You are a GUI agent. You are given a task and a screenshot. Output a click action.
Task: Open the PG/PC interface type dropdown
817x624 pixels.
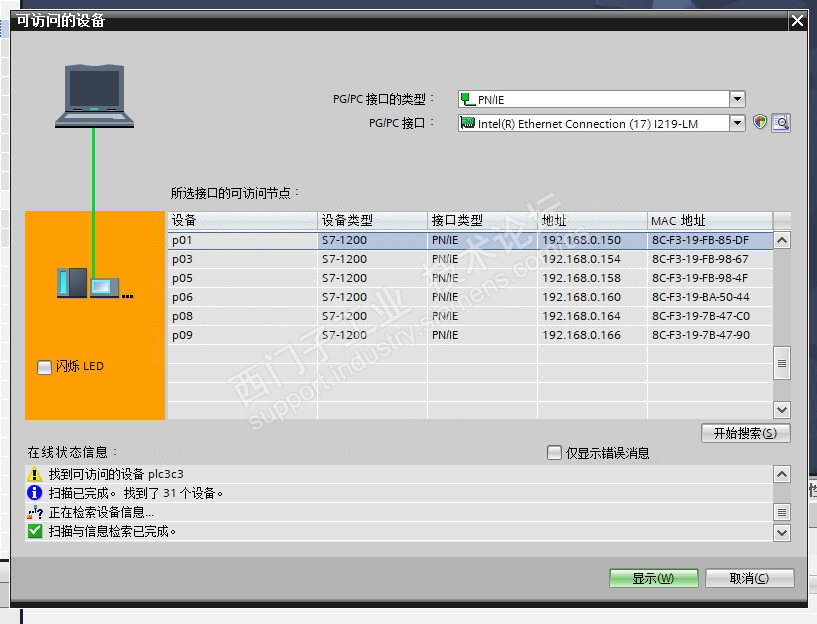[737, 99]
